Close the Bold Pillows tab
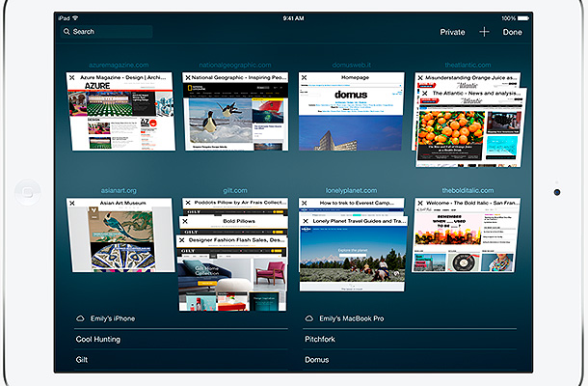The height and width of the screenshot is (386, 588). pos(188,221)
